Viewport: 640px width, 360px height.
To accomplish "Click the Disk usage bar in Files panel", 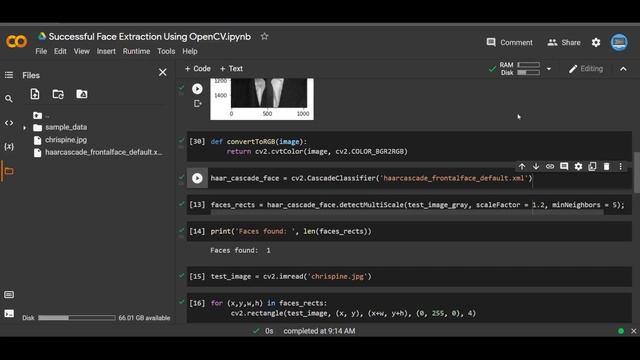I will click(x=77, y=318).
